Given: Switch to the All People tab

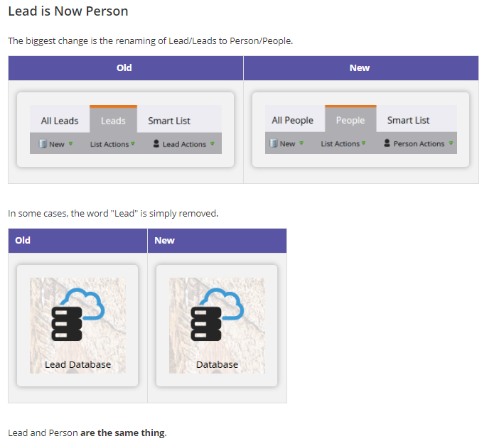Looking at the screenshot, I should tap(292, 120).
